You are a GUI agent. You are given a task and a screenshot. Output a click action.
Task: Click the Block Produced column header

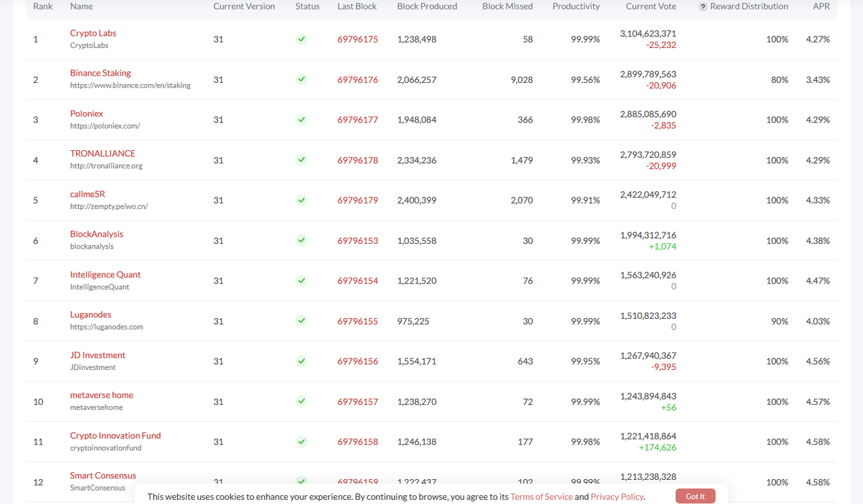click(427, 6)
